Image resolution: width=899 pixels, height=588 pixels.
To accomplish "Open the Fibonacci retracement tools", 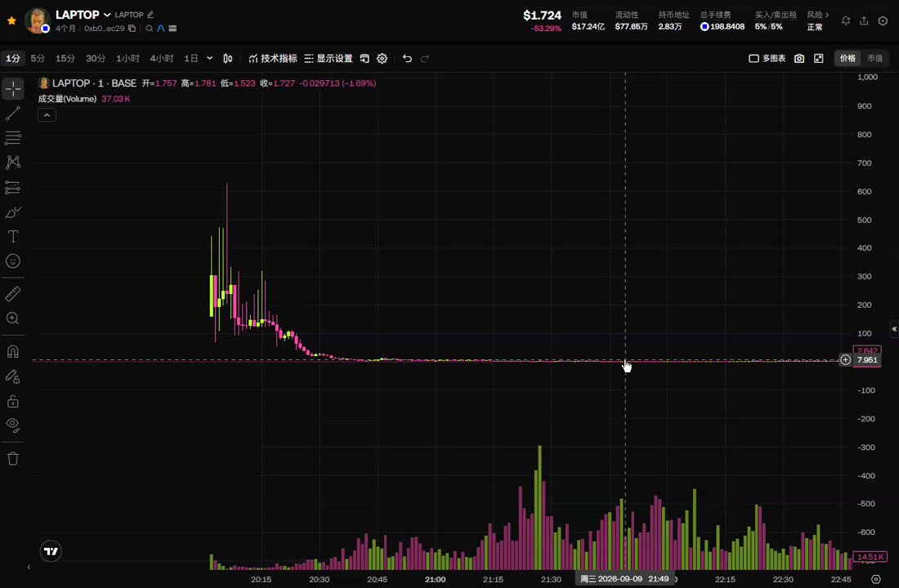I will point(12,138).
